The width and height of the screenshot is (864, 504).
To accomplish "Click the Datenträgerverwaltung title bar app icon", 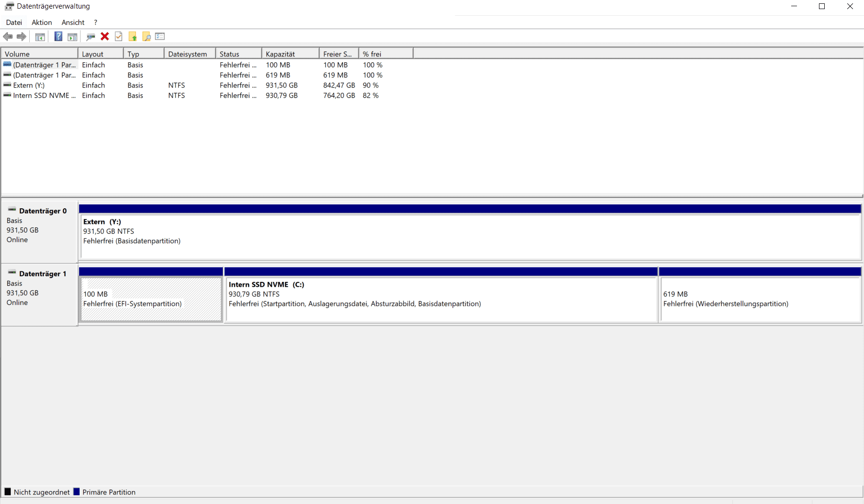I will click(9, 6).
